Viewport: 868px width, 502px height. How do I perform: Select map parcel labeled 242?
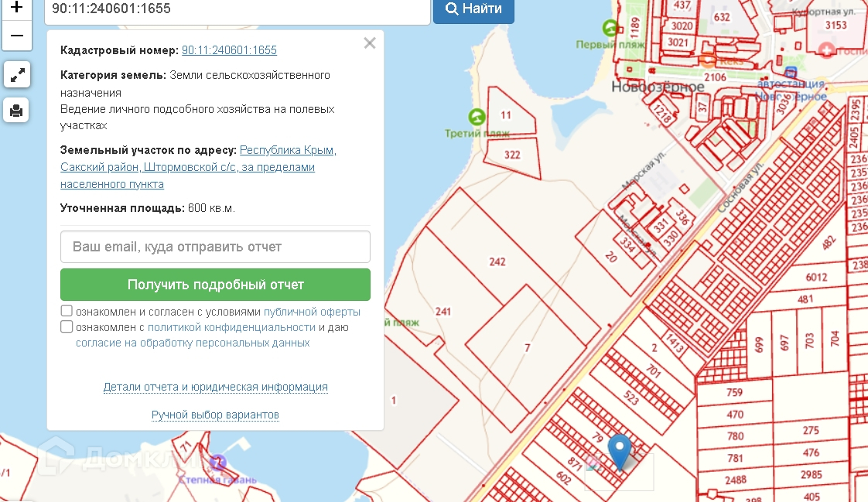coord(497,261)
